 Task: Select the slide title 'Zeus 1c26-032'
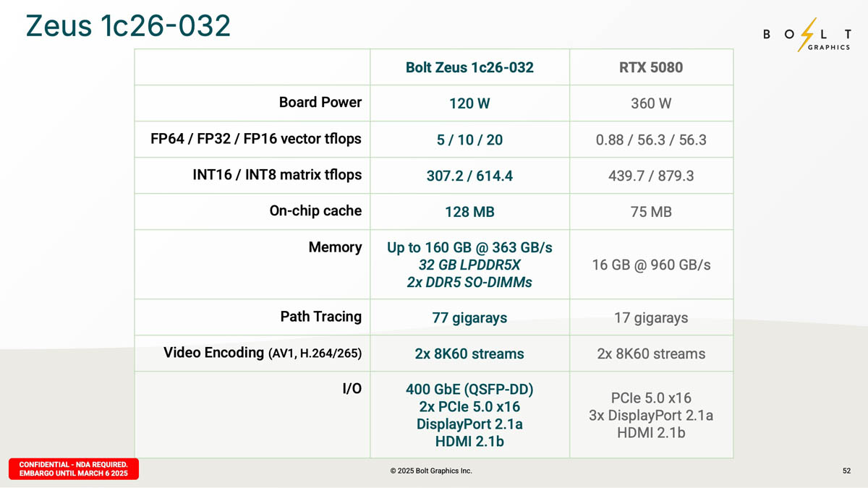129,26
